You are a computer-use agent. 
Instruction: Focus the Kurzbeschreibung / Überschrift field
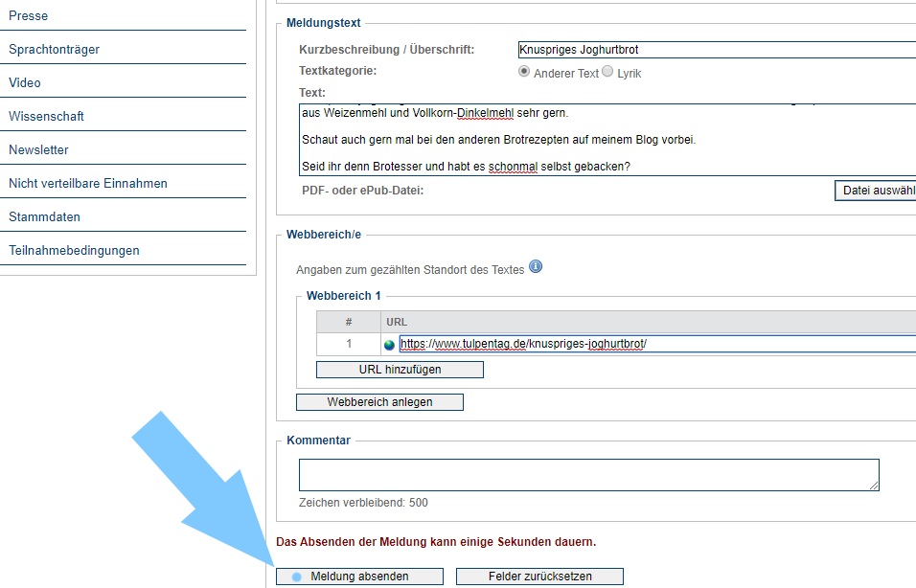coord(717,50)
